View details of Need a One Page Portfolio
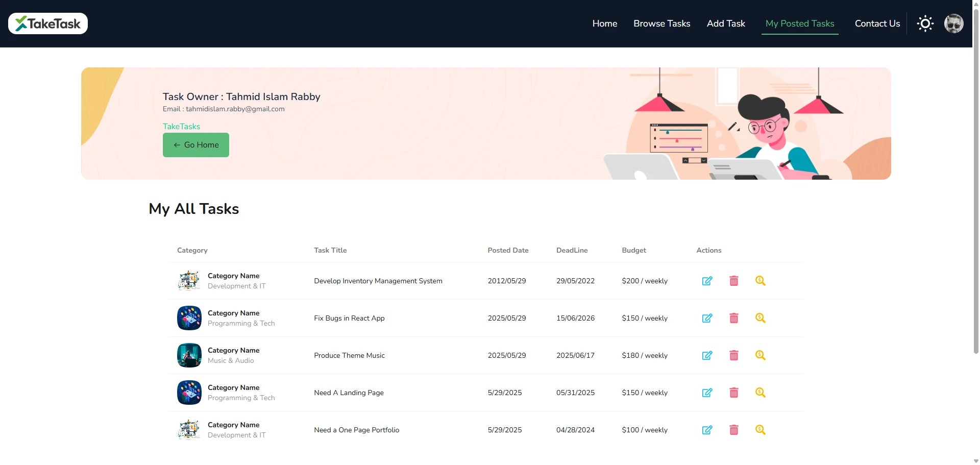 (760, 430)
